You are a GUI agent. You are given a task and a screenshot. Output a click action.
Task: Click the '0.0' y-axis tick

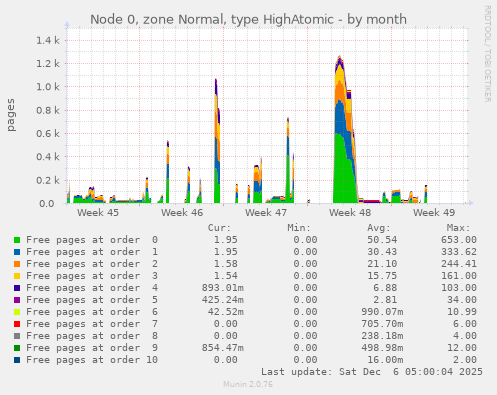pyautogui.click(x=47, y=204)
